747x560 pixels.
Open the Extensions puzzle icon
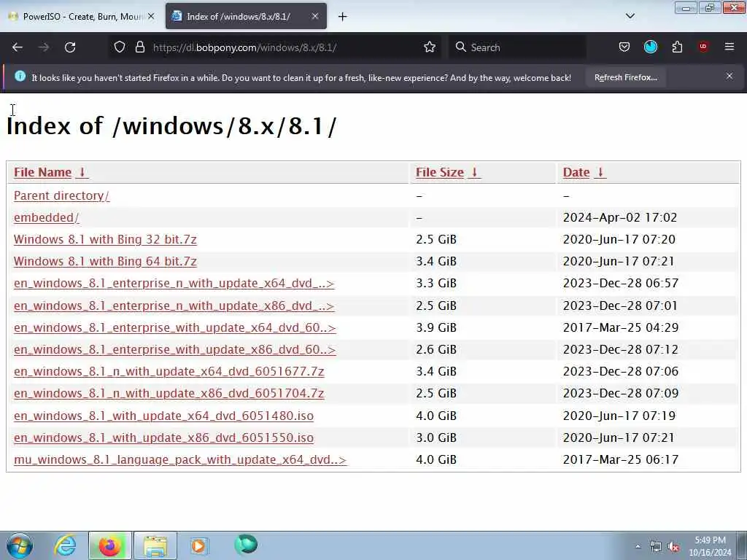[x=677, y=47]
